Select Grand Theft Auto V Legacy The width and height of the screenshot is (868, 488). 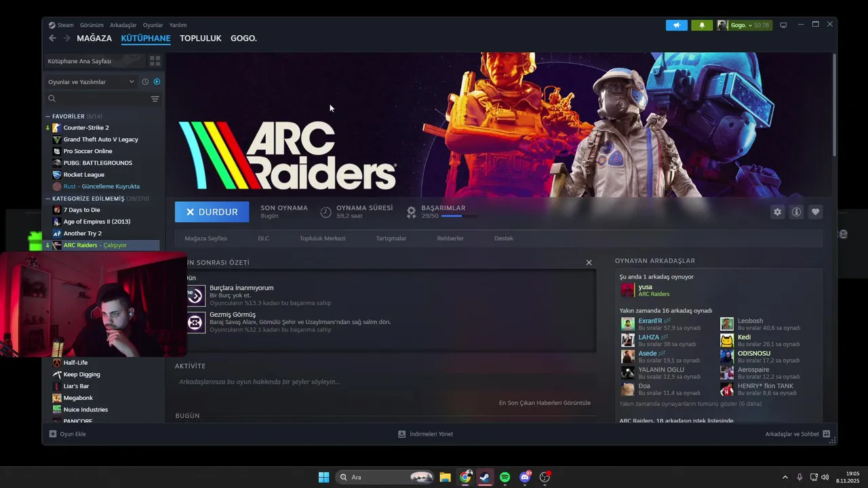pos(100,140)
